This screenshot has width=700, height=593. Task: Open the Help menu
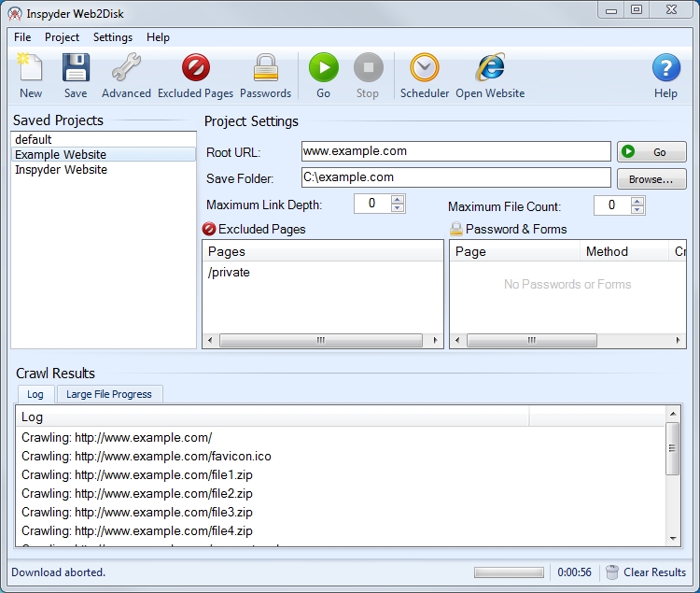coord(158,37)
